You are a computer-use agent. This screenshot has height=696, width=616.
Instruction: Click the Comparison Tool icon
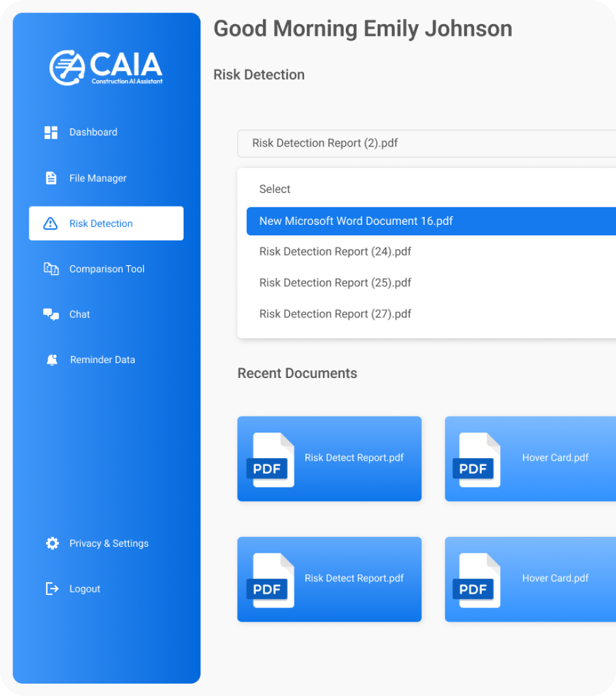51,268
